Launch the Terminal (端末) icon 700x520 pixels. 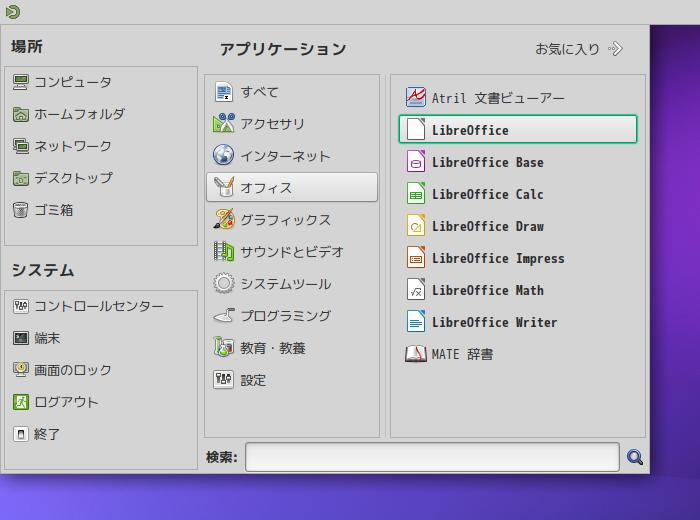pyautogui.click(x=21, y=338)
